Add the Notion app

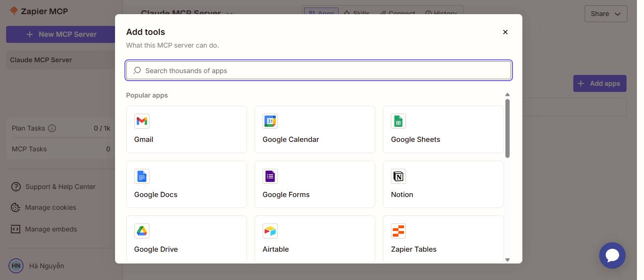443,184
